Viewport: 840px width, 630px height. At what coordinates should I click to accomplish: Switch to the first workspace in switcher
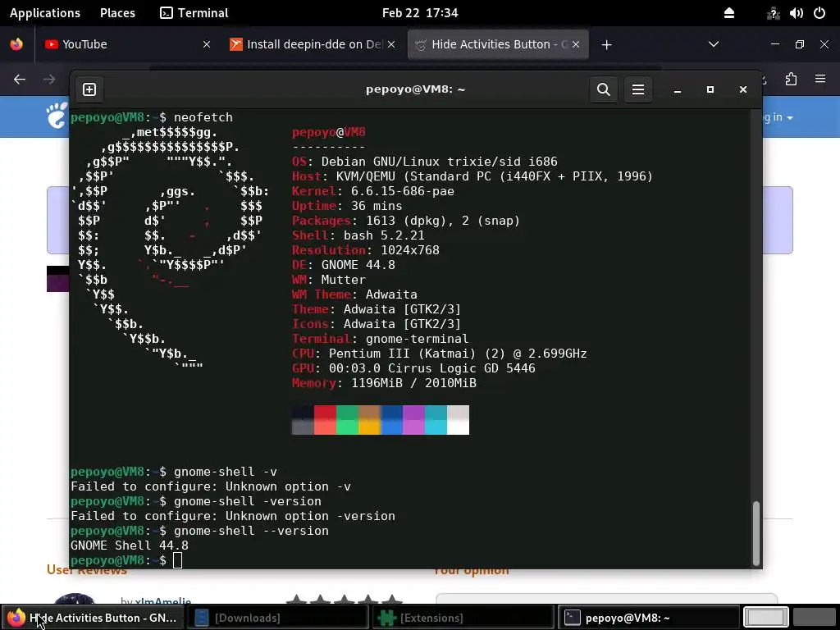point(765,617)
